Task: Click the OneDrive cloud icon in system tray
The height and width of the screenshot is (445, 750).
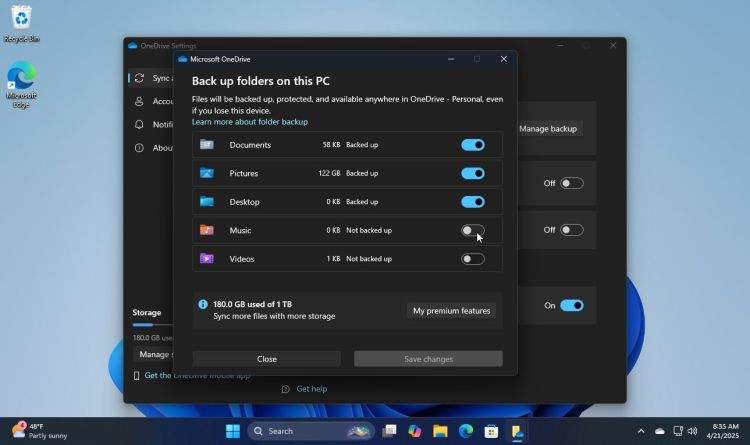Action: [659, 431]
